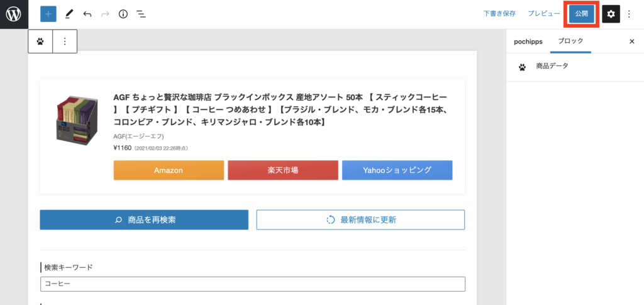Open the block toolbar more options
The width and height of the screenshot is (644, 305).
point(65,42)
